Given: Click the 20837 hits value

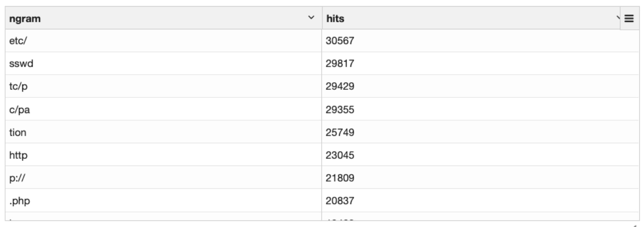Looking at the screenshot, I should click(x=340, y=200).
